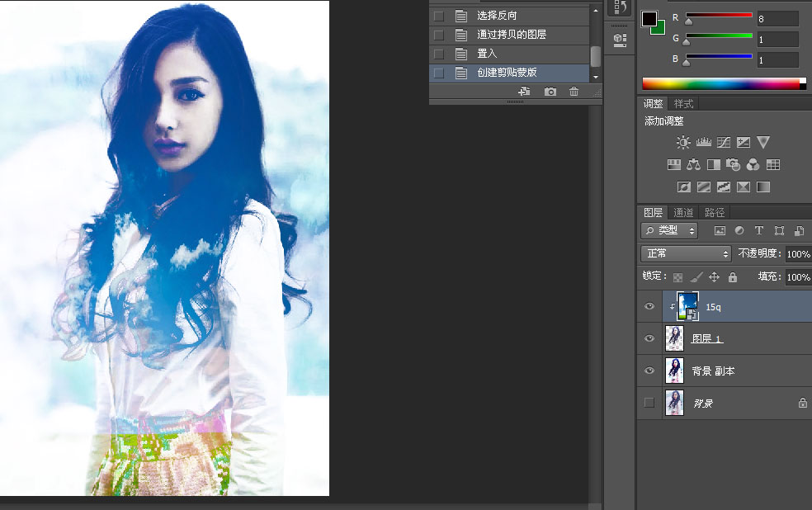Open the 正常 blend mode dropdown

[x=687, y=253]
